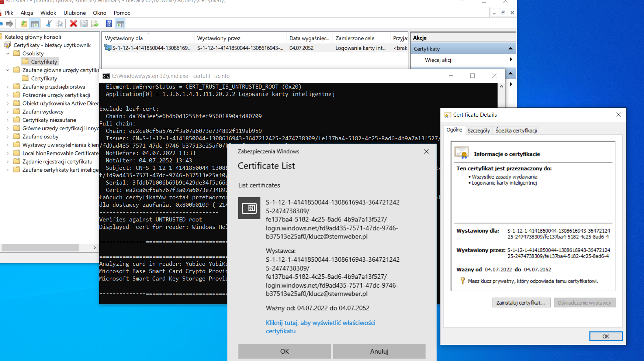This screenshot has height=361, width=644.
Task: Click the console tree horizontal scrollbar
Action: click(x=40, y=247)
